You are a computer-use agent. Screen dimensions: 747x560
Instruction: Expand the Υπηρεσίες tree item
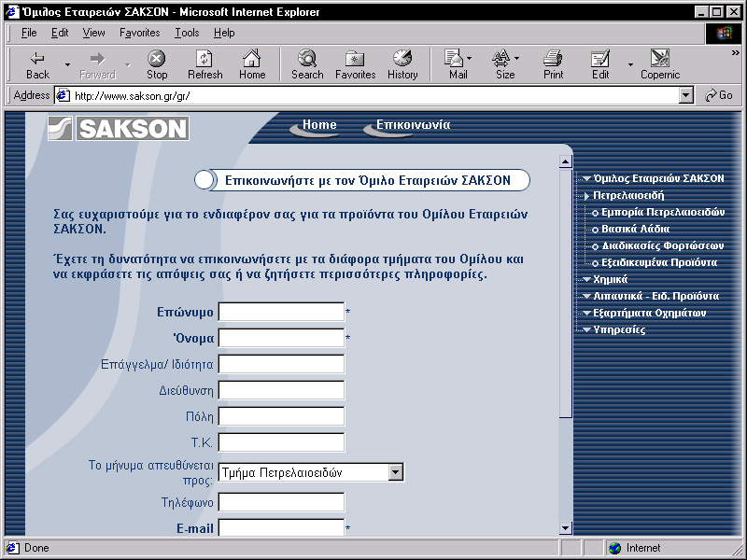point(587,329)
